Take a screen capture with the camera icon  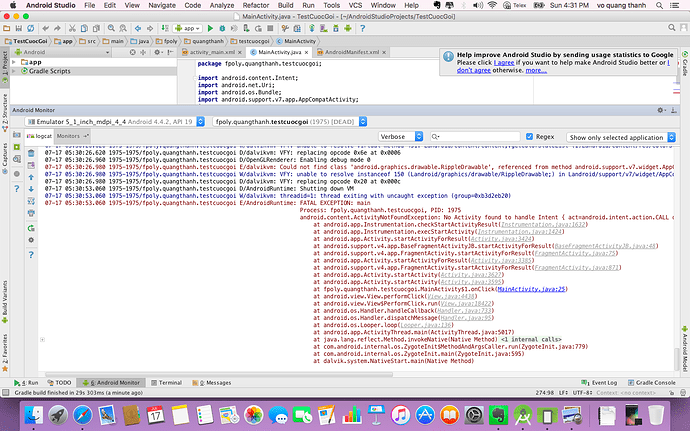(17, 135)
